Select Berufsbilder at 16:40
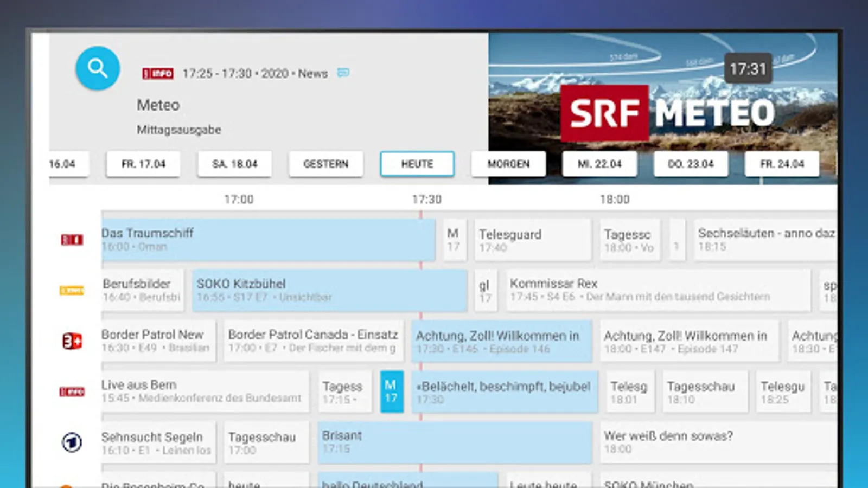 pos(142,290)
